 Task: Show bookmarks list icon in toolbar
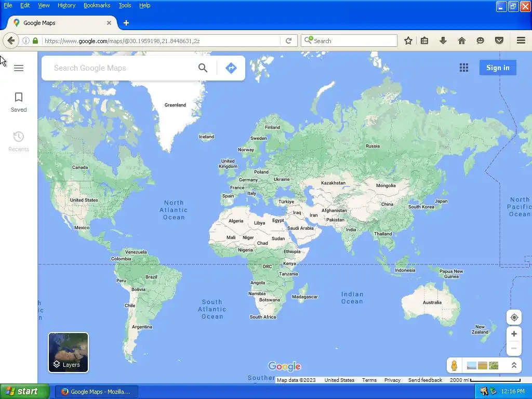click(424, 41)
